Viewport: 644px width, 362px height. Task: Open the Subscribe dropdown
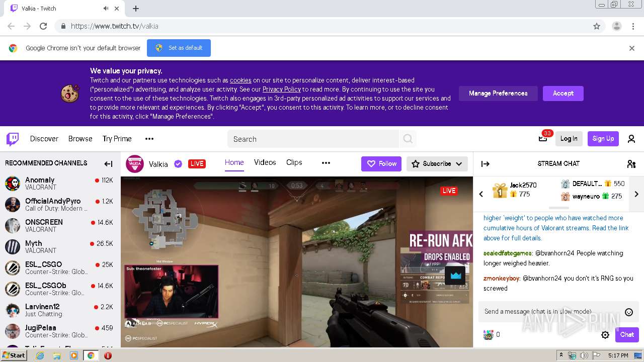pyautogui.click(x=437, y=163)
